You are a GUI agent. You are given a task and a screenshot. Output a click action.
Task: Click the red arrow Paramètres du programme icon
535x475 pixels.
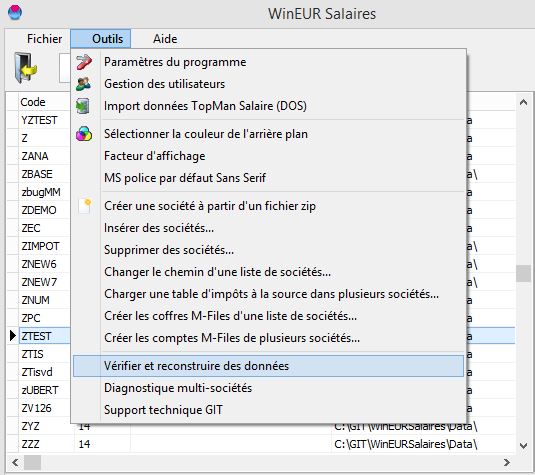tap(84, 62)
